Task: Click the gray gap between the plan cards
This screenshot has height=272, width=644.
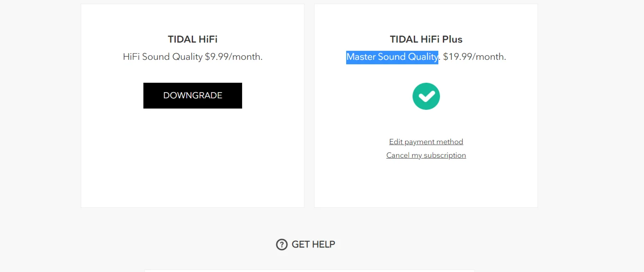Action: [309, 106]
